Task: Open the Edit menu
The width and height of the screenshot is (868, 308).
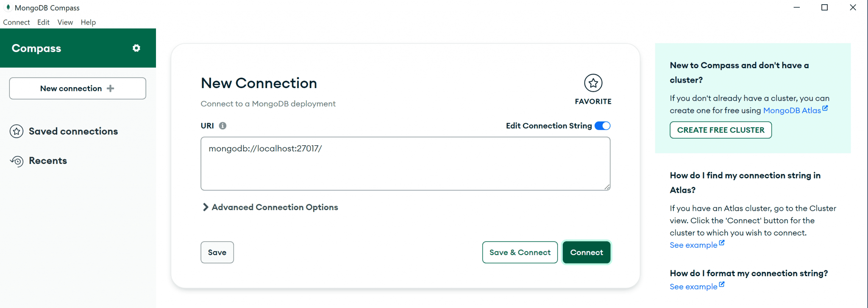Action: [43, 22]
